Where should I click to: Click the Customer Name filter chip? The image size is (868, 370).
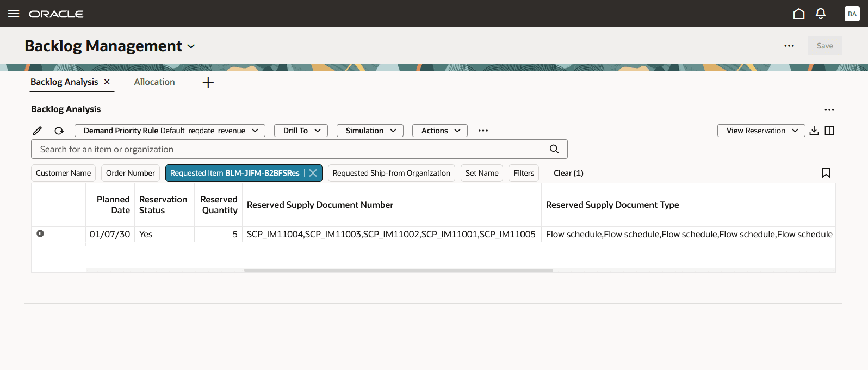63,173
